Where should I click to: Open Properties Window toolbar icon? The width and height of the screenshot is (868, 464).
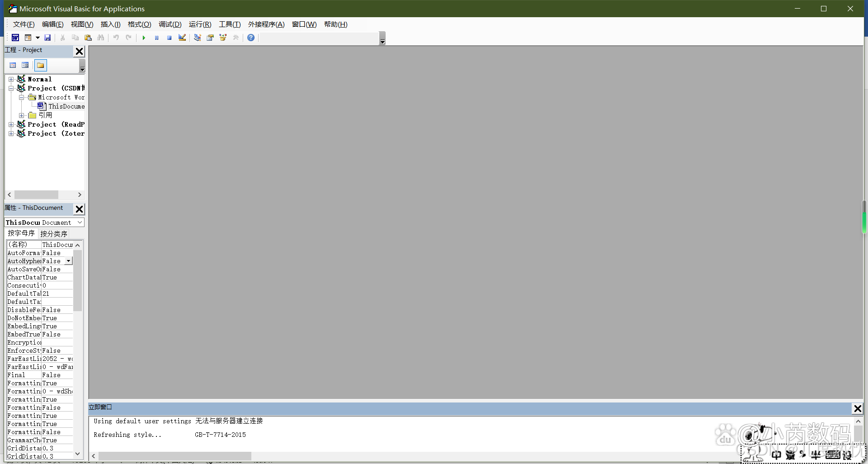coord(210,38)
